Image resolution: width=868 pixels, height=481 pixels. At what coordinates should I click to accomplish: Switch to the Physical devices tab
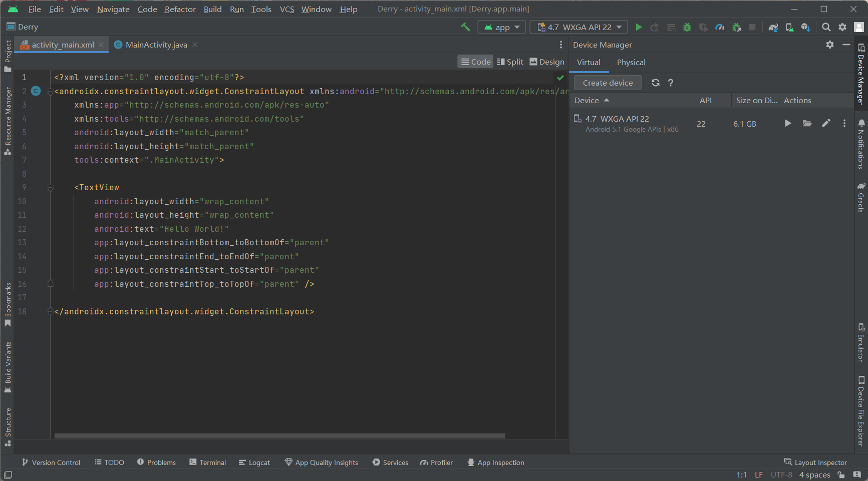pyautogui.click(x=631, y=62)
